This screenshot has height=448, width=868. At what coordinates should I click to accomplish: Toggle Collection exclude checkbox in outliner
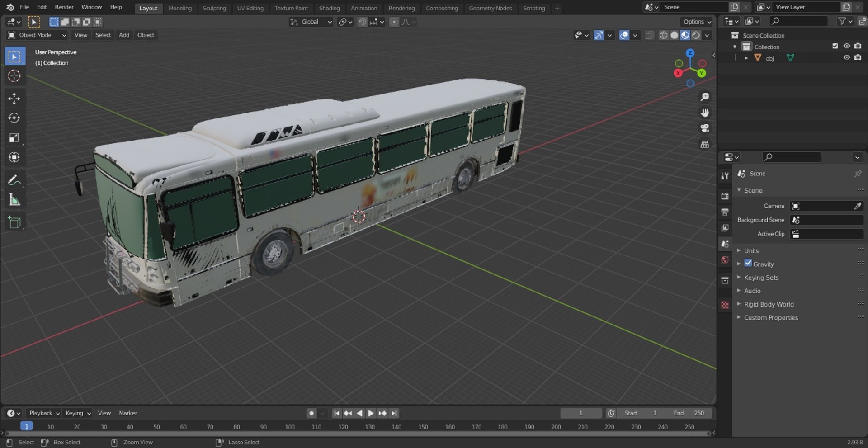(x=835, y=46)
